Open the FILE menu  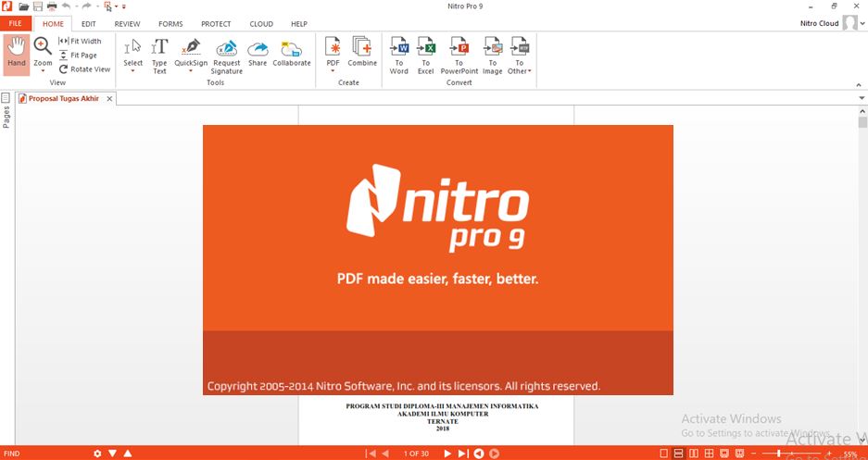pyautogui.click(x=16, y=24)
